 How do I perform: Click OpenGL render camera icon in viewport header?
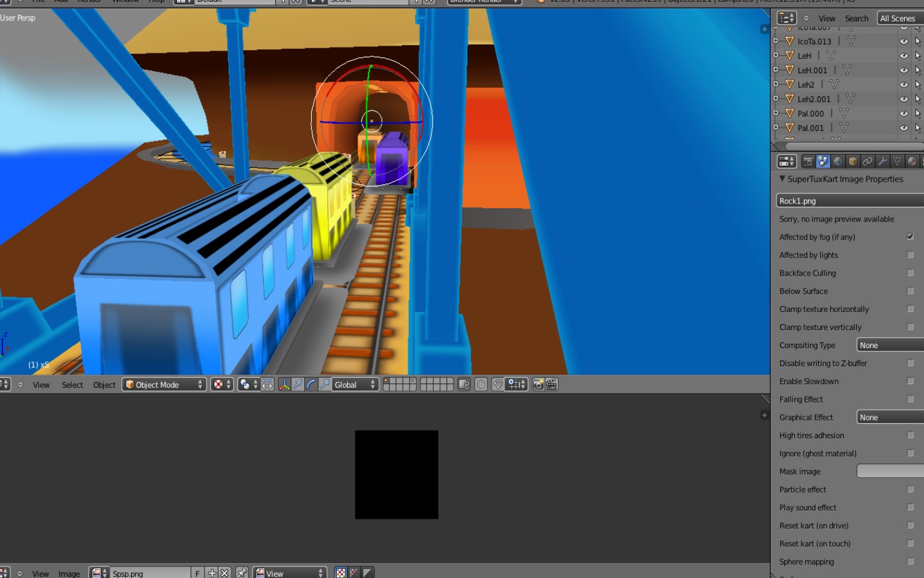pyautogui.click(x=538, y=385)
